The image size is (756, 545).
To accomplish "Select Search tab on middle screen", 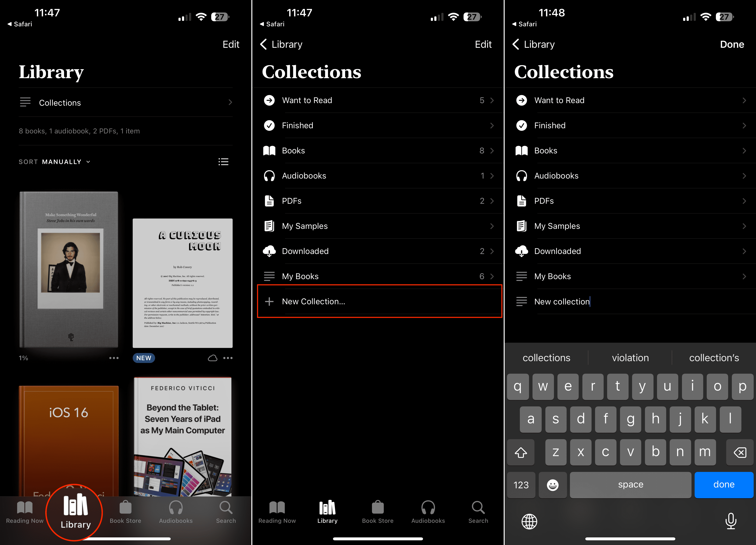I will coord(478,512).
